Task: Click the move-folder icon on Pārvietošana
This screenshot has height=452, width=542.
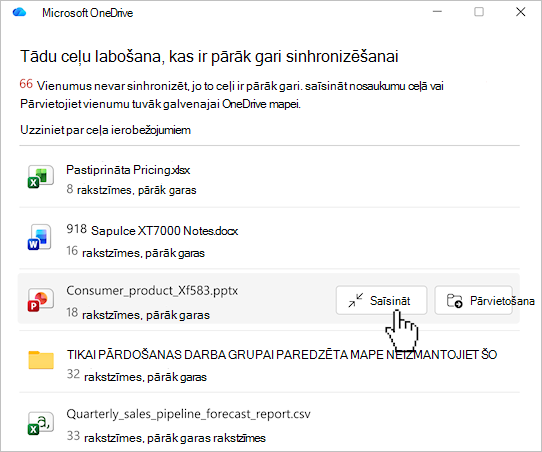Action: coord(454,301)
